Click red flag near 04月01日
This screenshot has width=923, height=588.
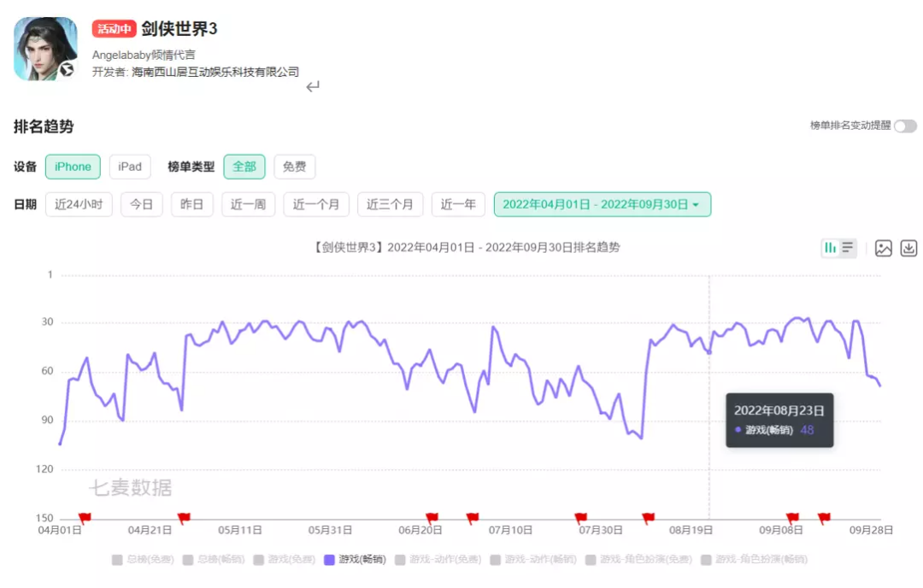pyautogui.click(x=85, y=518)
